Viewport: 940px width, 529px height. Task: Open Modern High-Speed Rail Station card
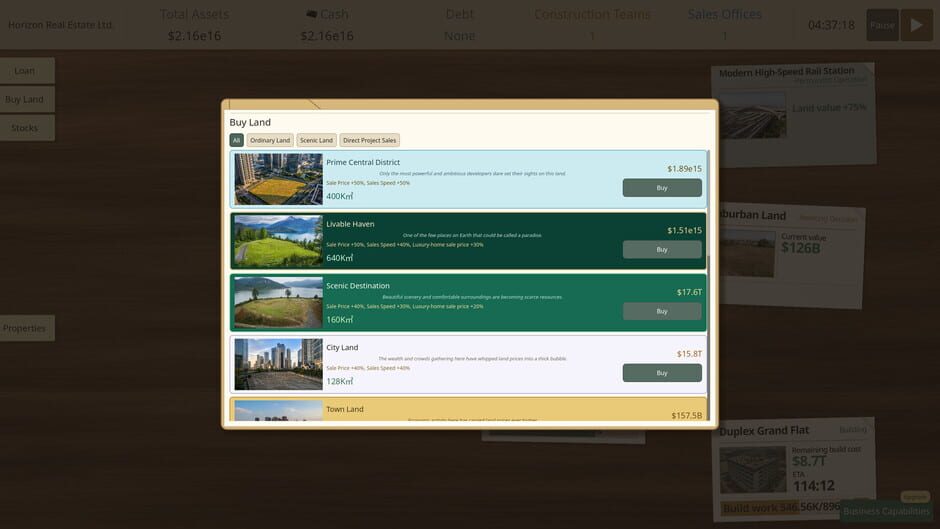pos(794,115)
